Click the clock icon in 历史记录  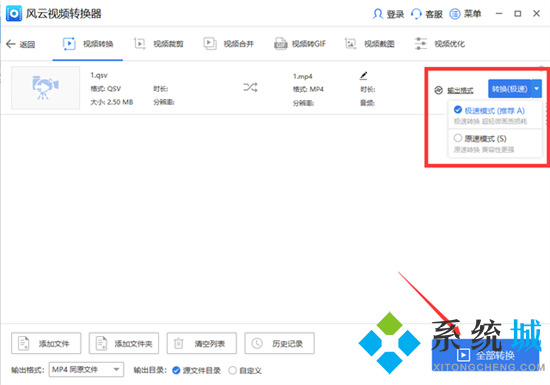point(257,343)
